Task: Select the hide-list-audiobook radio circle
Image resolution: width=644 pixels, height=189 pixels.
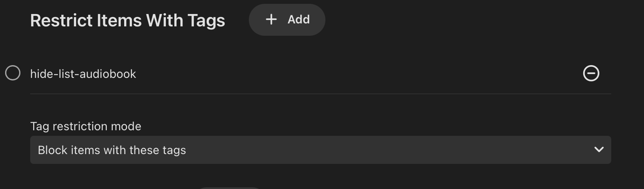Action: tap(13, 73)
